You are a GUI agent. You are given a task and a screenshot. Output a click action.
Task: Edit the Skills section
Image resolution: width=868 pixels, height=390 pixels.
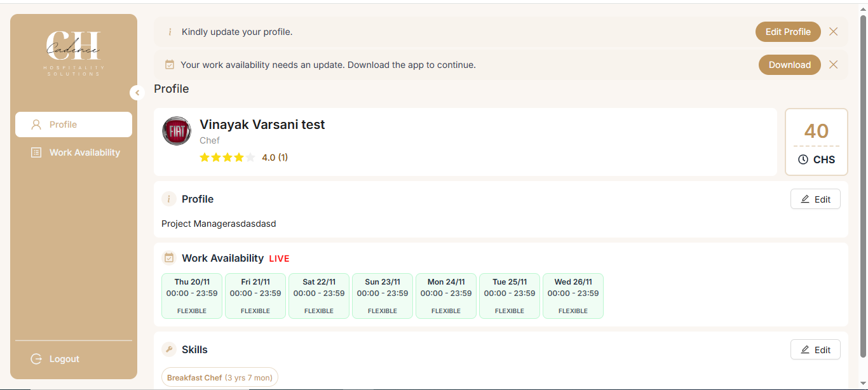pos(815,349)
